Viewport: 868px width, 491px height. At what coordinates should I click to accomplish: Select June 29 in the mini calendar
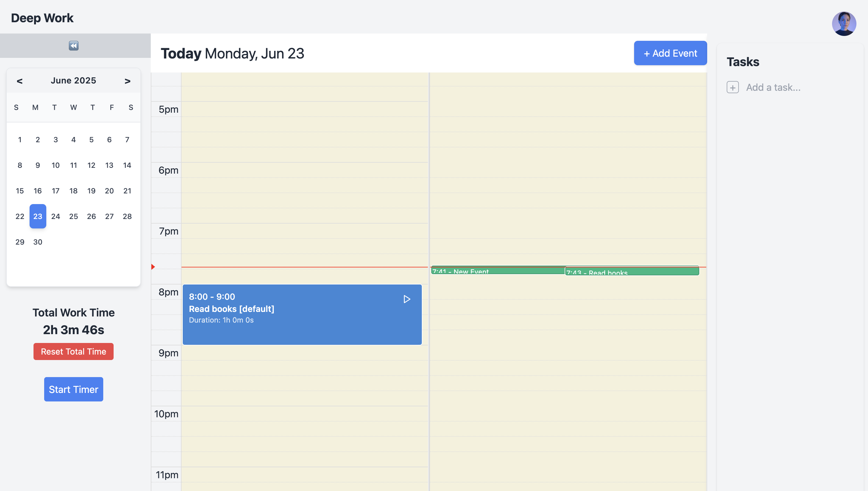click(x=20, y=242)
